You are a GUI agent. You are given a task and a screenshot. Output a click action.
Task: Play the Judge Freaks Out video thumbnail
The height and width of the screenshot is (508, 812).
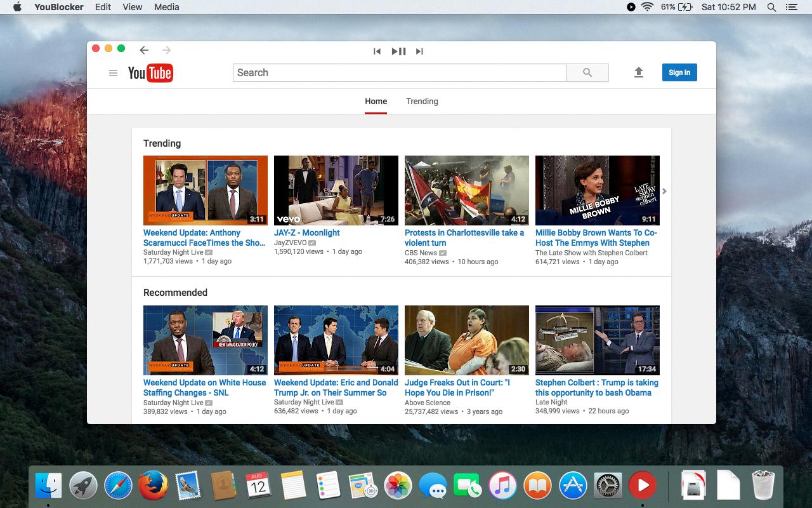click(x=466, y=340)
